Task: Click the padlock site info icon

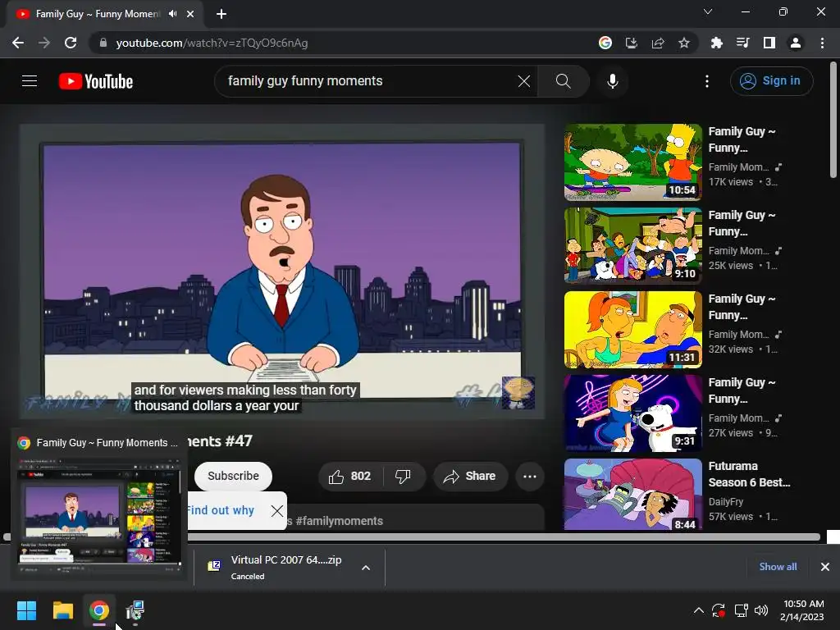Action: pyautogui.click(x=103, y=43)
